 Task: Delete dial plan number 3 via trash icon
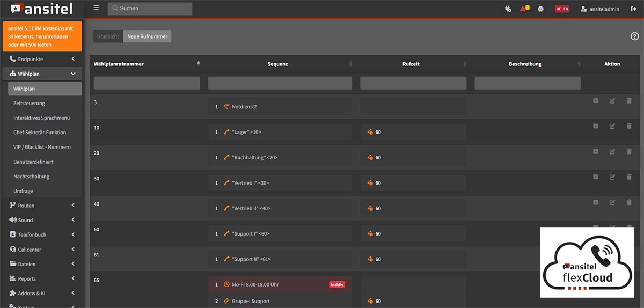(x=629, y=101)
